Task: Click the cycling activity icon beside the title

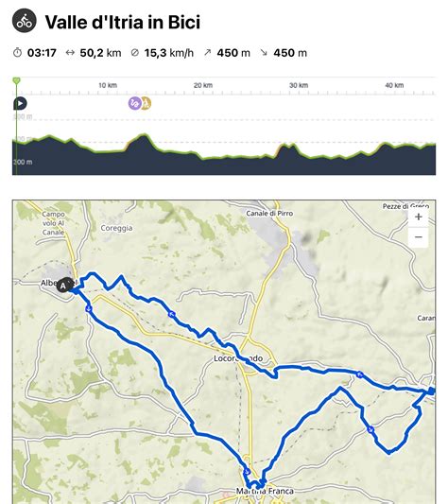Action: tap(25, 21)
